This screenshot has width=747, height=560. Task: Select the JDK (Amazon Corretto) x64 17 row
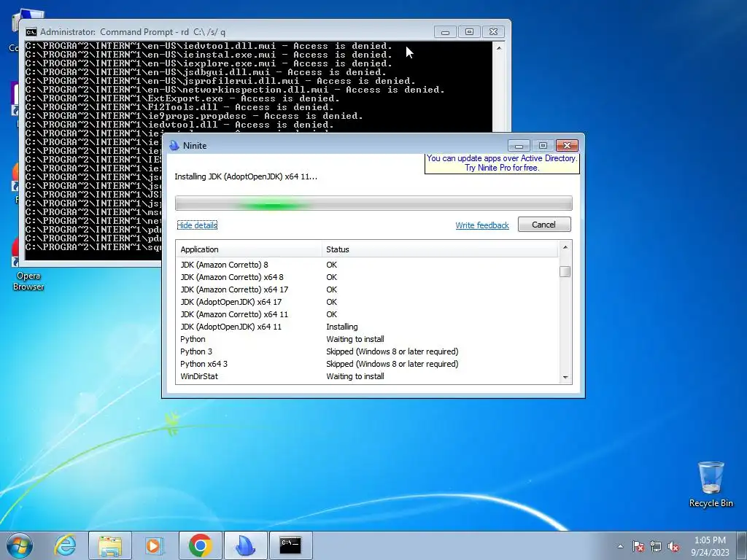click(x=367, y=289)
